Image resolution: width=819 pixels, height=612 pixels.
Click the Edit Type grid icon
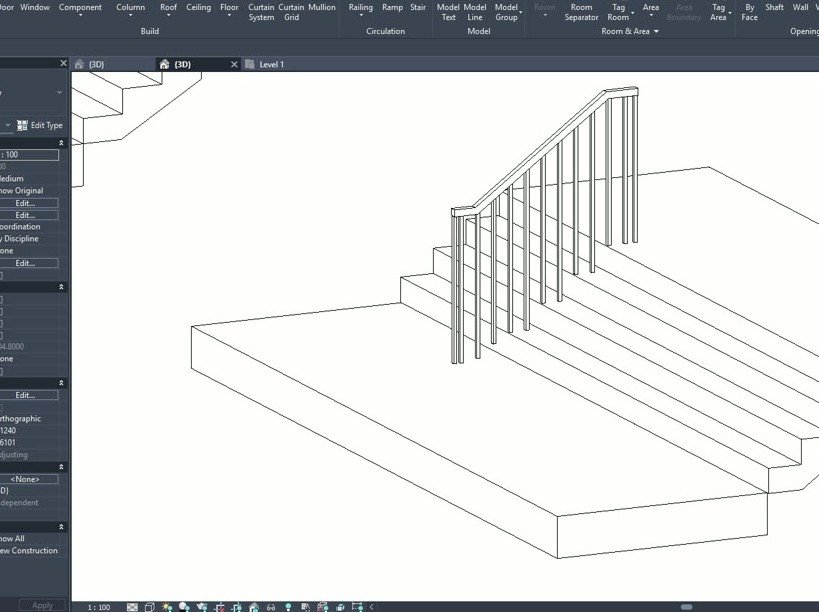click(22, 125)
